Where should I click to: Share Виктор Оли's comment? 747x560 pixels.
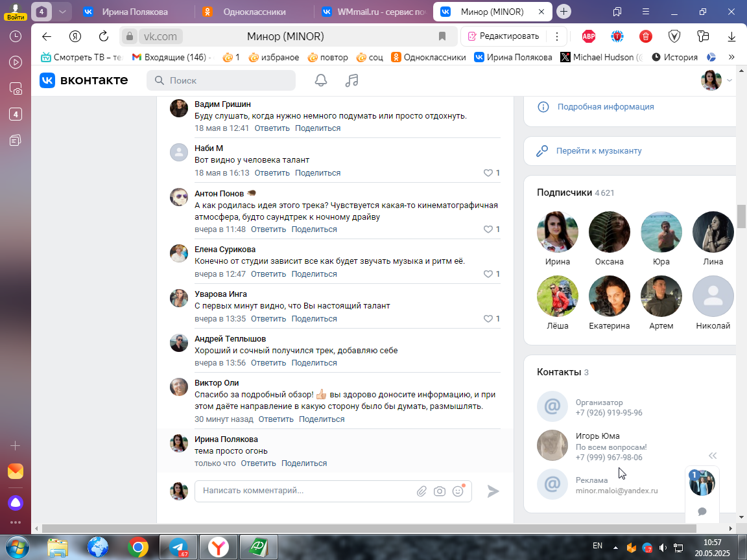pos(322,419)
